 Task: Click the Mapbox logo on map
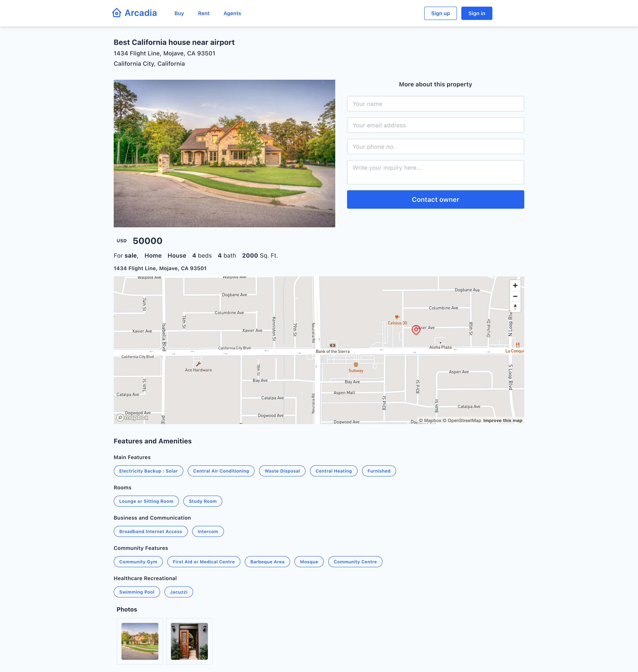[x=132, y=417]
